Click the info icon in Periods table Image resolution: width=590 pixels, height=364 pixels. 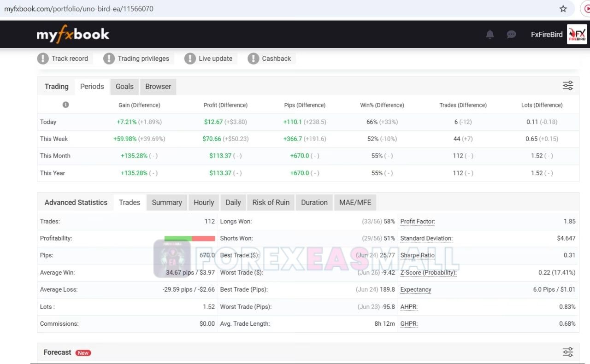tap(65, 105)
